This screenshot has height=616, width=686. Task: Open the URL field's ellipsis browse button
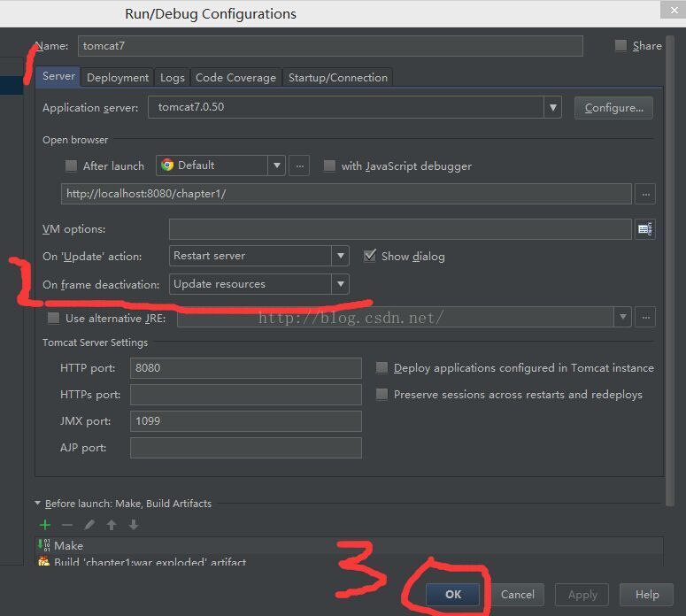pos(645,194)
